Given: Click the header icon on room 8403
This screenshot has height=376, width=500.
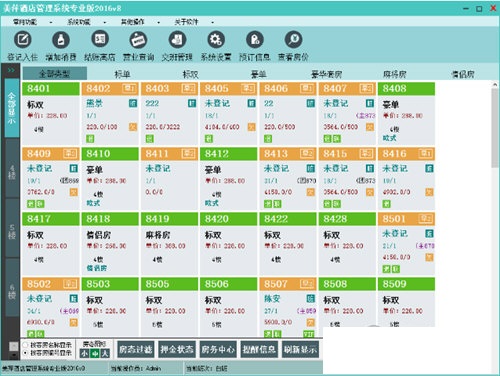Looking at the screenshot, I should click(188, 88).
